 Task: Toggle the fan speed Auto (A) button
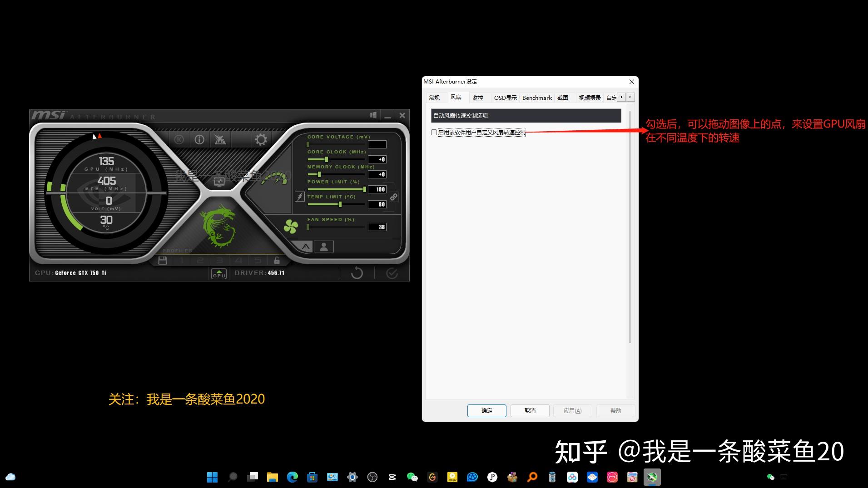pos(306,246)
